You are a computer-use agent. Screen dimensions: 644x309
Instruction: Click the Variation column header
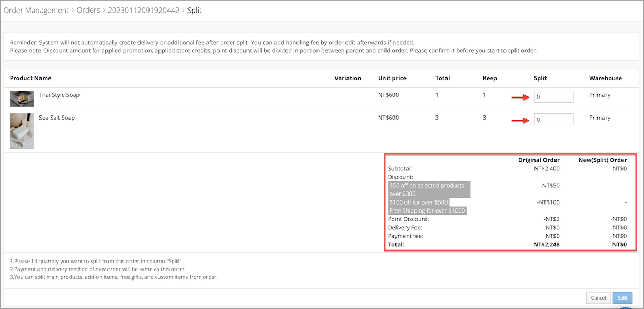[348, 78]
